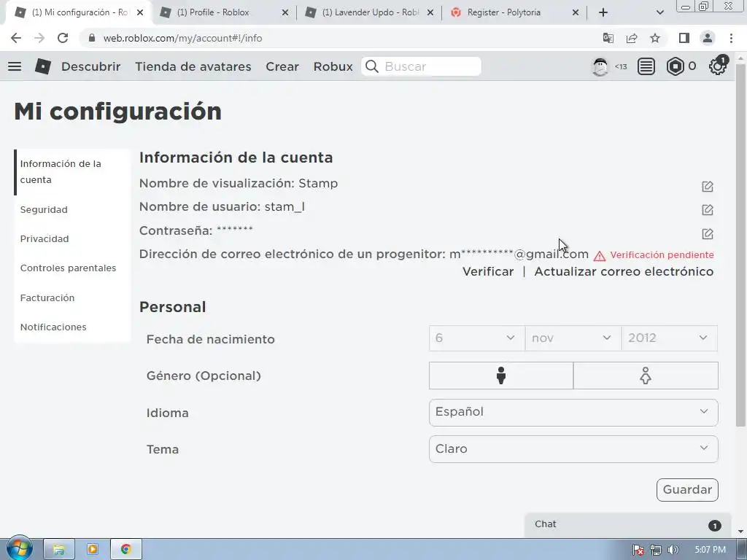The width and height of the screenshot is (747, 560).
Task: Click the Chrome taskbar icon
Action: (x=125, y=550)
